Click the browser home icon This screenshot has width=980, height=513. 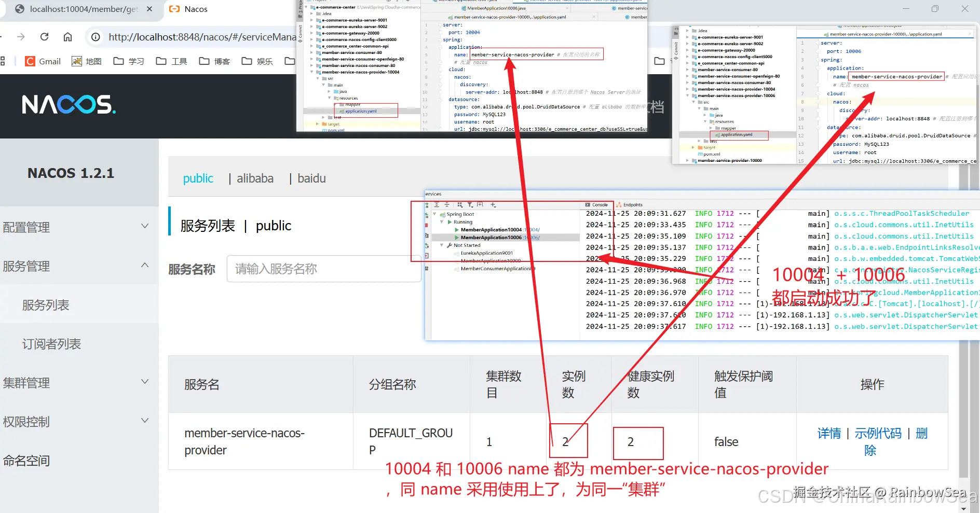[x=67, y=37]
